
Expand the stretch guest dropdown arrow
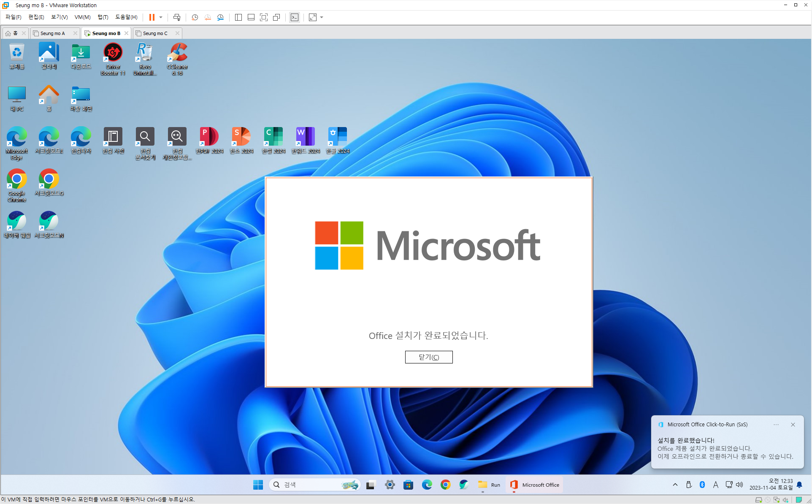point(322,17)
